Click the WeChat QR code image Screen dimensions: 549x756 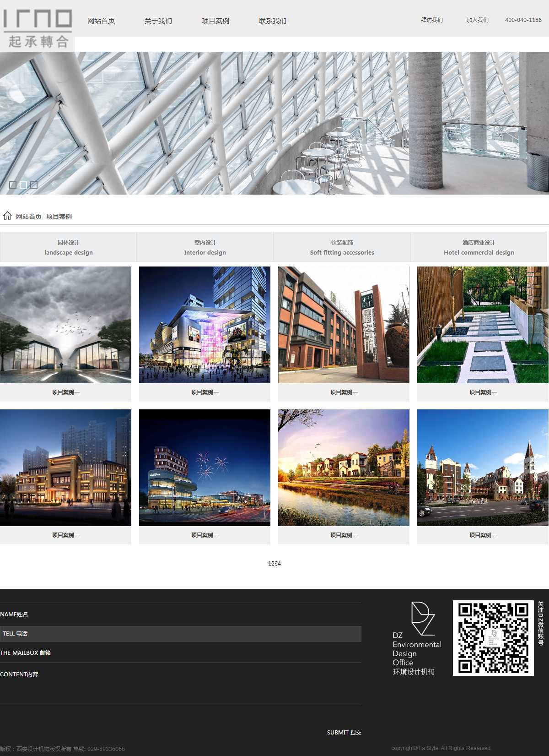(x=493, y=638)
